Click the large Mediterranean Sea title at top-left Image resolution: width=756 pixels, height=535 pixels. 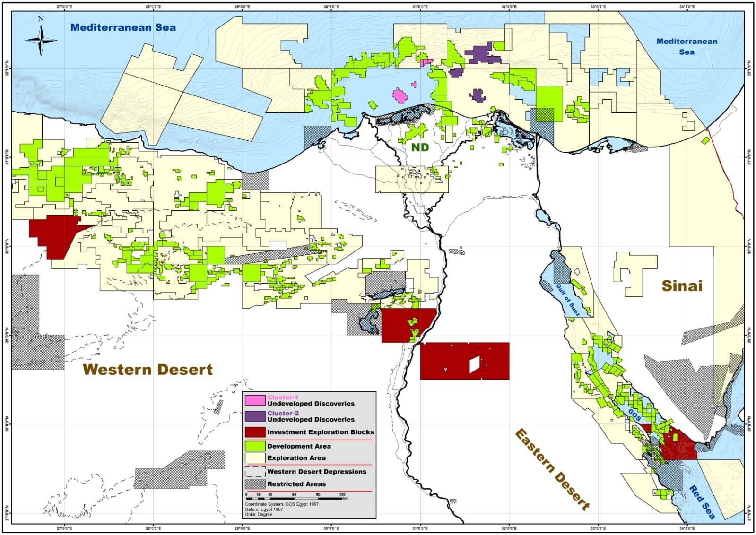point(123,27)
